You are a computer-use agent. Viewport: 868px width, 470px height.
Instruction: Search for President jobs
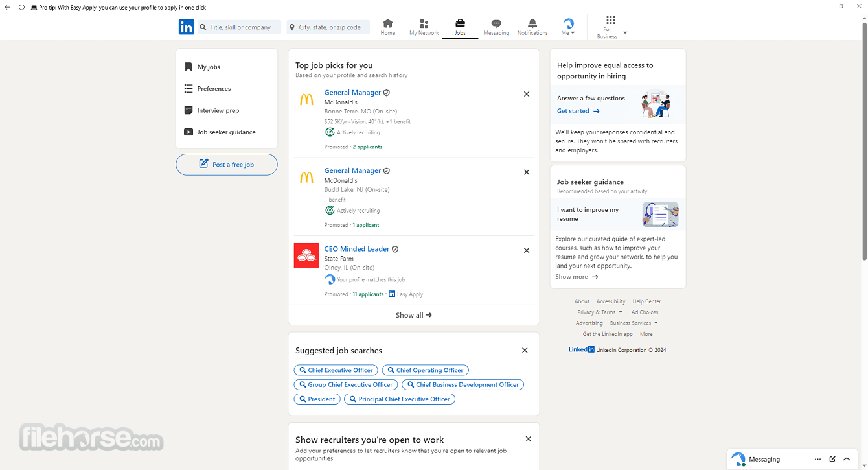click(x=317, y=399)
